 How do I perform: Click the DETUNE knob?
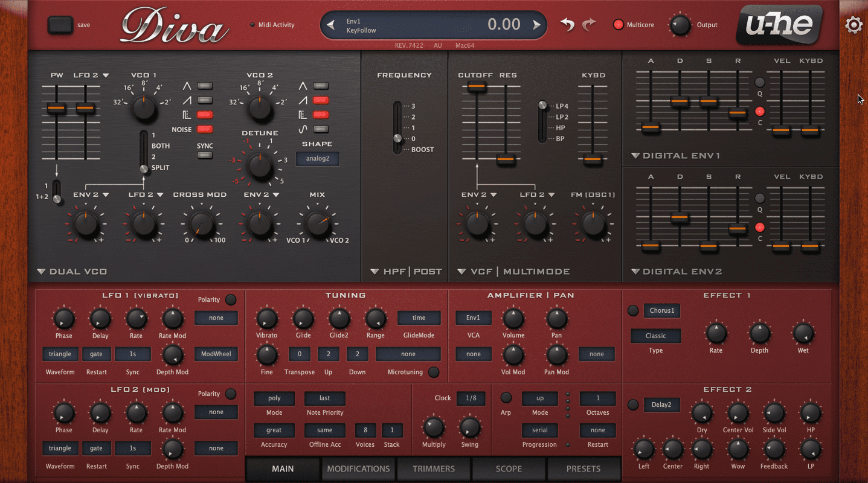pyautogui.click(x=260, y=165)
